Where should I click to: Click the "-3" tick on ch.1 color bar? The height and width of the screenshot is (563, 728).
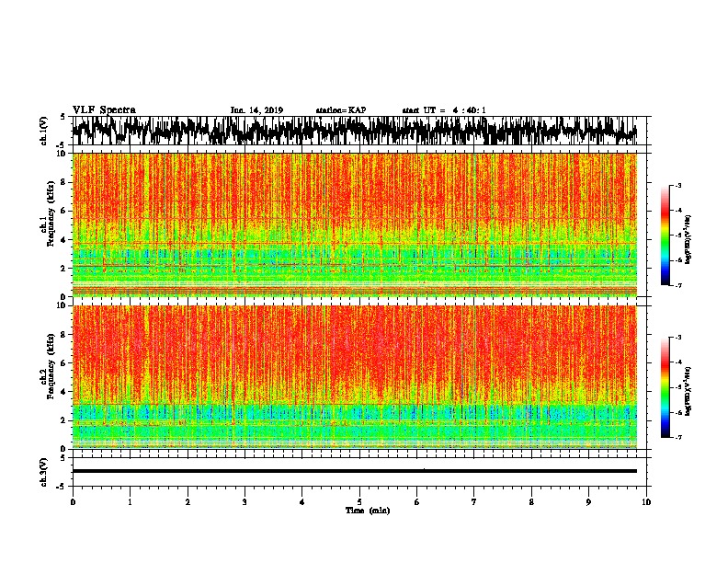click(677, 186)
